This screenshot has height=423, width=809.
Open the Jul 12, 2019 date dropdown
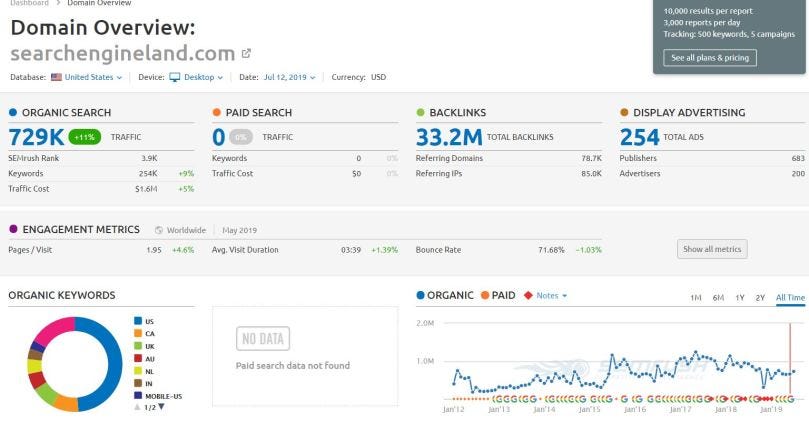(x=289, y=77)
